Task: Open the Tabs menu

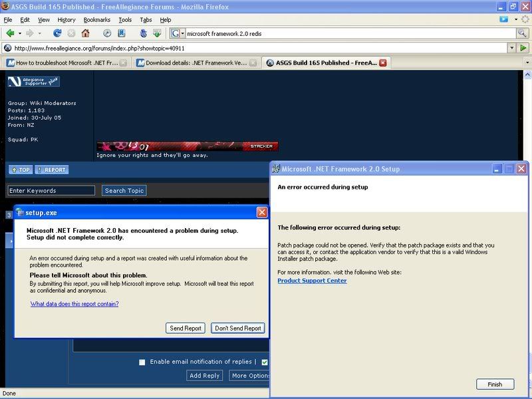Action: pos(146,20)
